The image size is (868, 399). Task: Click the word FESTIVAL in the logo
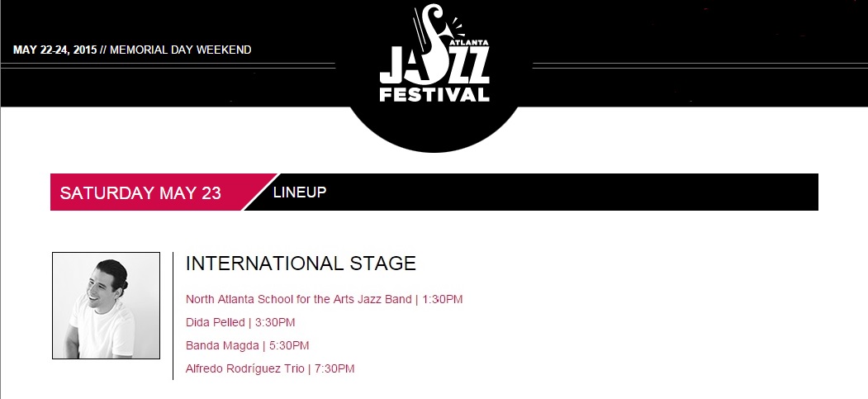point(434,94)
